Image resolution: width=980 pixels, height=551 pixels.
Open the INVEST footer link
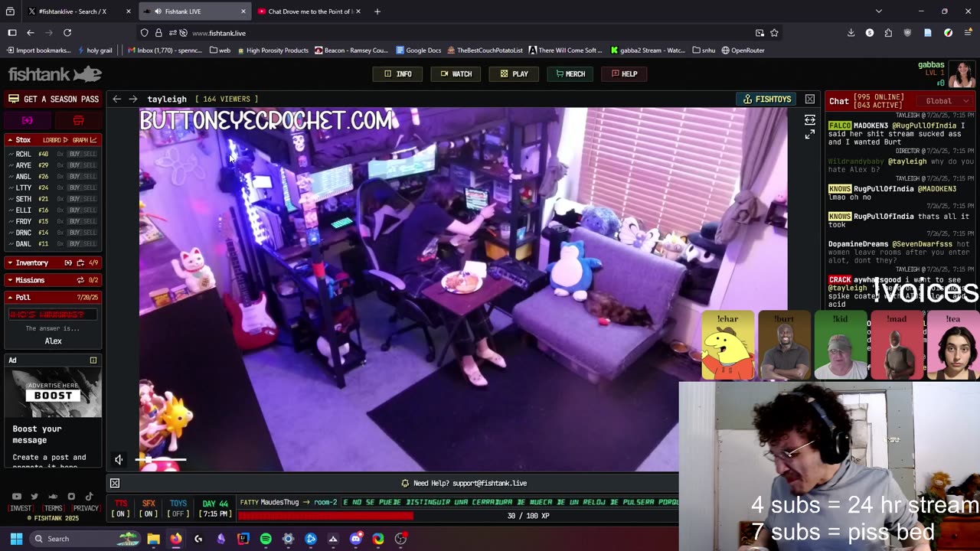point(21,508)
